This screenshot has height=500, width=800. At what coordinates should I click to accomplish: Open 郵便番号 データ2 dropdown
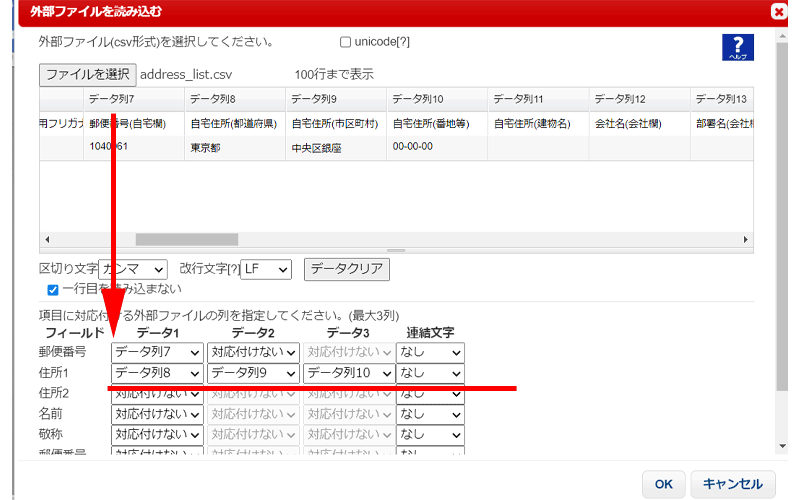[x=253, y=352]
